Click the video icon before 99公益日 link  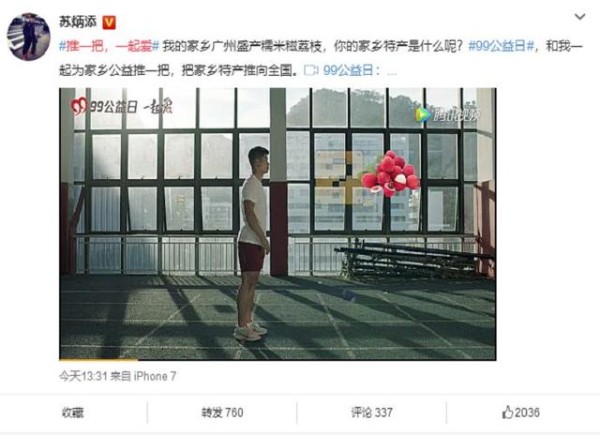tap(311, 70)
